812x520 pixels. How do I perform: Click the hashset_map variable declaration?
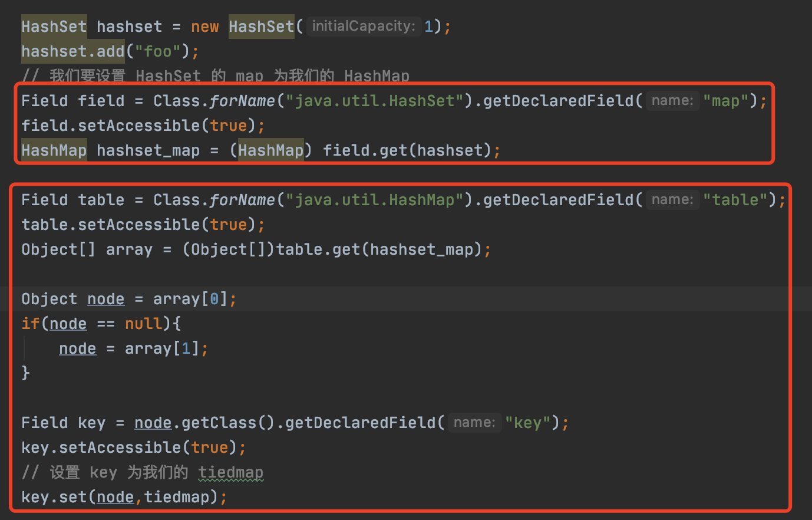coord(148,150)
